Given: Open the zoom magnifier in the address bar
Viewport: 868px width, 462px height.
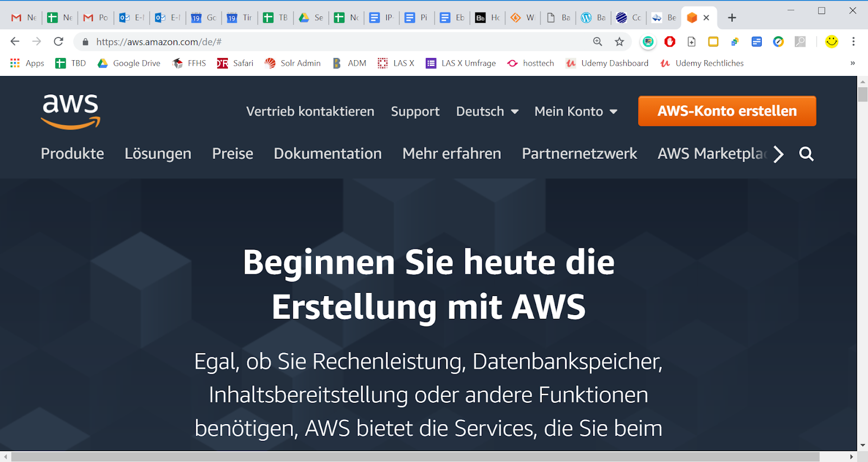Looking at the screenshot, I should tap(598, 42).
